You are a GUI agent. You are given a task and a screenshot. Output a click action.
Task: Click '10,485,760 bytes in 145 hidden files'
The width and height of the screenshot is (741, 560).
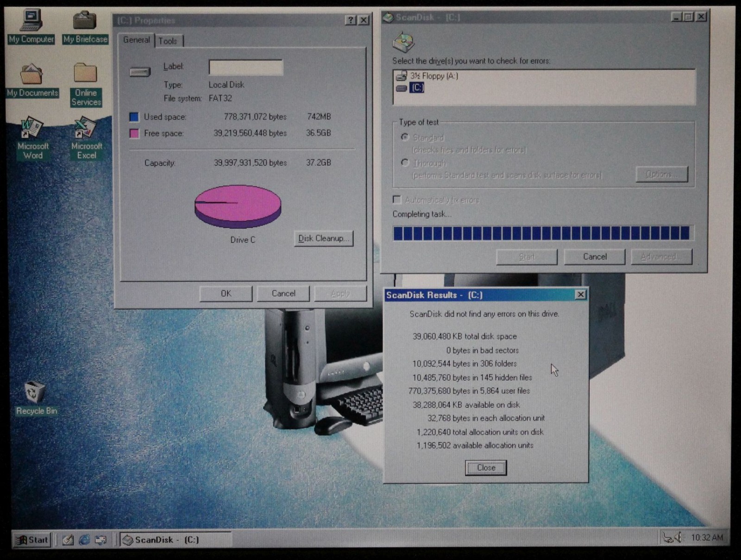click(x=472, y=378)
